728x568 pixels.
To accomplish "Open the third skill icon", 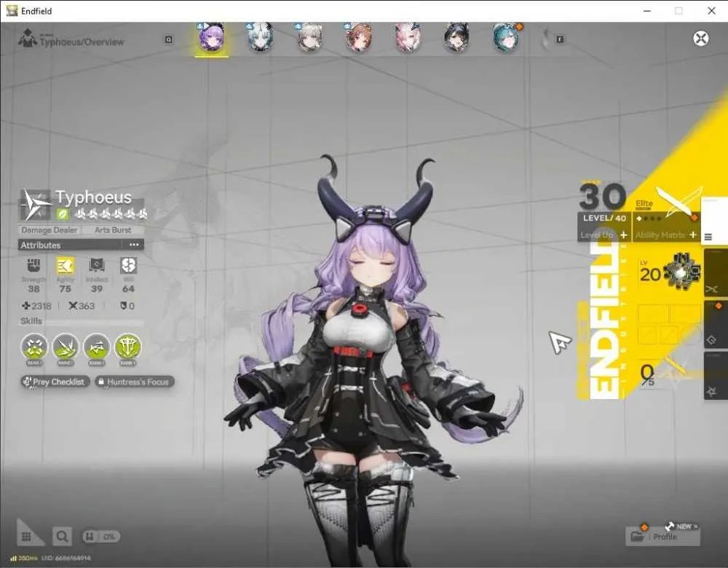I will tap(97, 347).
